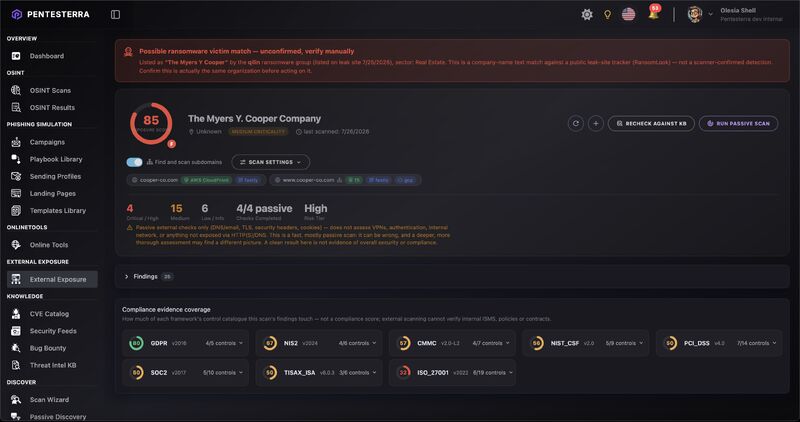Open settings via the gear icon
This screenshot has width=800, height=422.
587,14
